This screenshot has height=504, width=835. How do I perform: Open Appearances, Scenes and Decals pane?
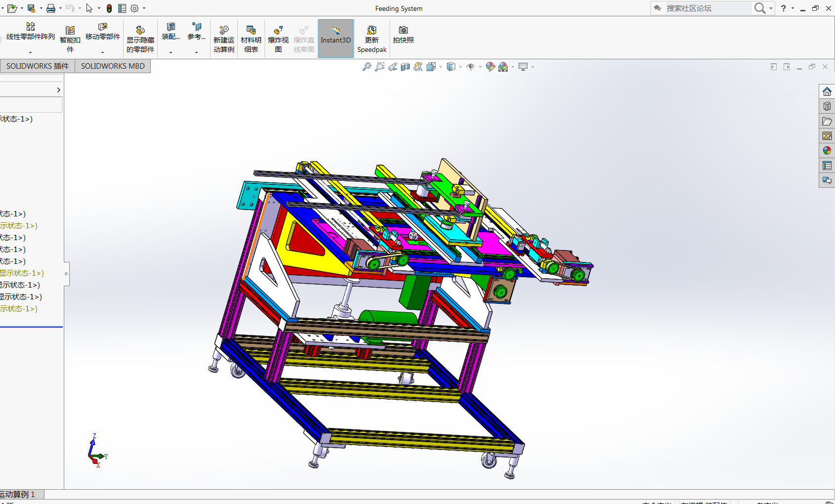pos(827,151)
